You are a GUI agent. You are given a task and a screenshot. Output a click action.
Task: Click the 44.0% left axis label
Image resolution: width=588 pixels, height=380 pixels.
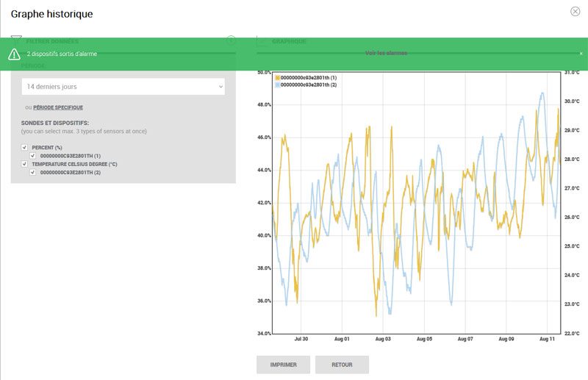tap(264, 171)
